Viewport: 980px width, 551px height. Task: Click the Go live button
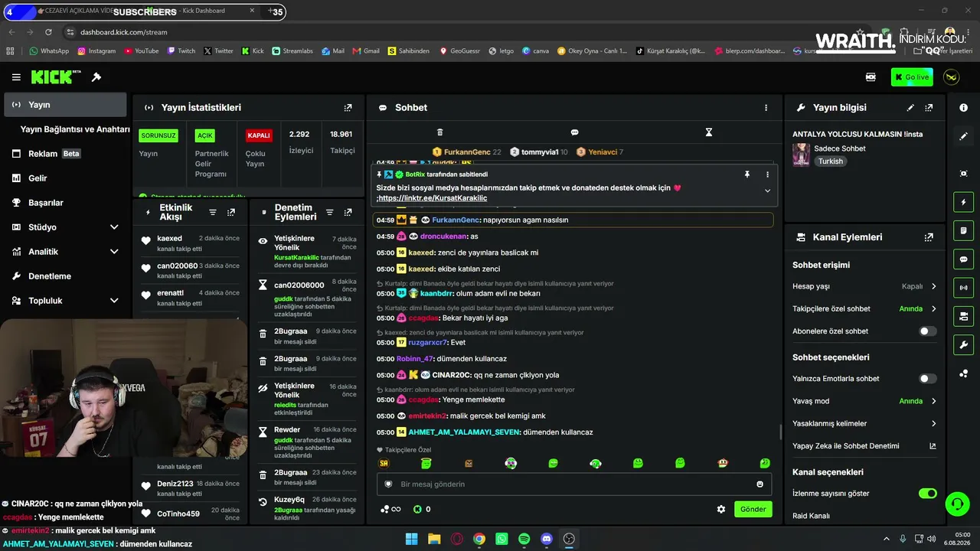[912, 77]
